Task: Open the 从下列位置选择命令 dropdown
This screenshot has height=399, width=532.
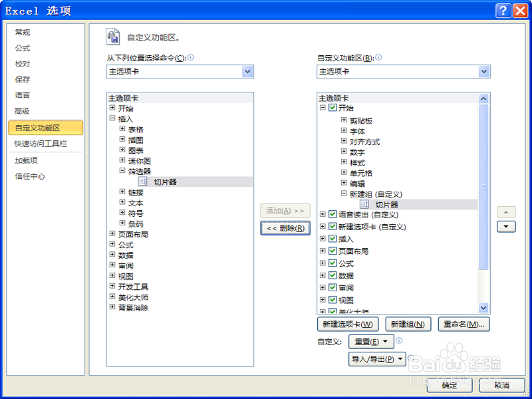Action: pyautogui.click(x=247, y=72)
